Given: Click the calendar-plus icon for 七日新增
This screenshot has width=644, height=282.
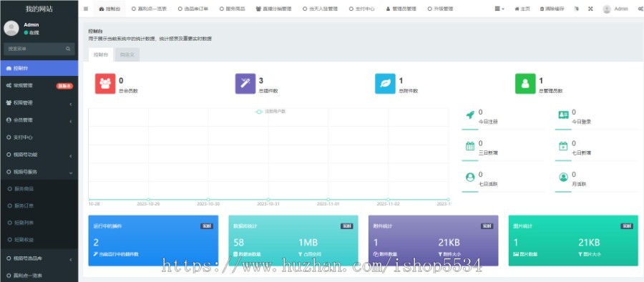Looking at the screenshot, I should click(563, 146).
